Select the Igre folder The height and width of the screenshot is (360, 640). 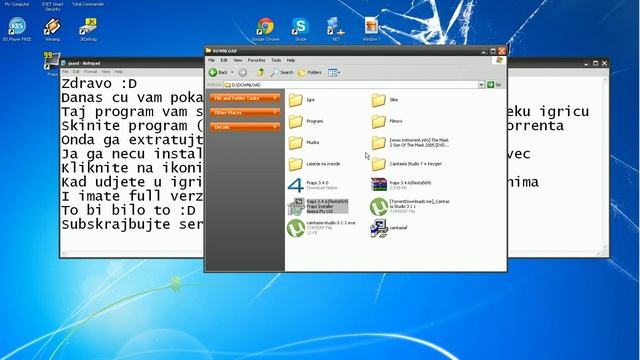[301, 100]
